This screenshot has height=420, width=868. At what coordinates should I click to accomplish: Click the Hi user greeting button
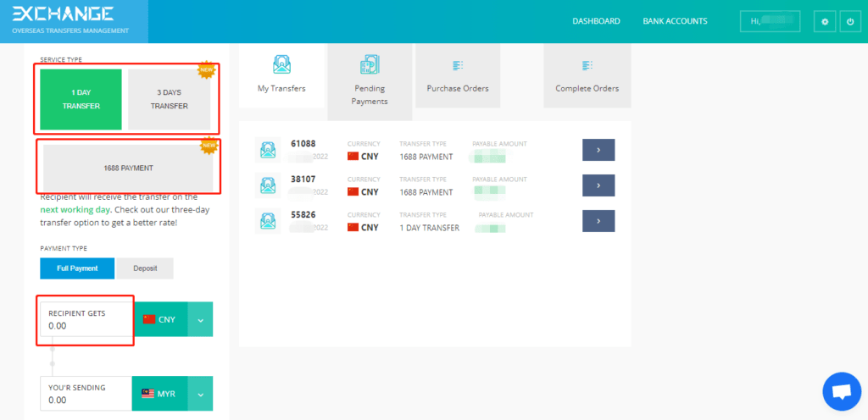(x=770, y=21)
